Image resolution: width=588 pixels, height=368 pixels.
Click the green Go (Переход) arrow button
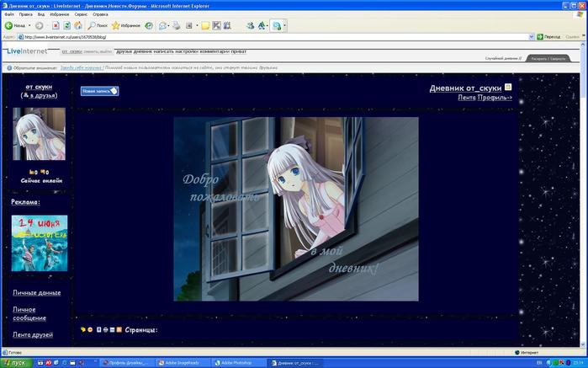pyautogui.click(x=548, y=37)
